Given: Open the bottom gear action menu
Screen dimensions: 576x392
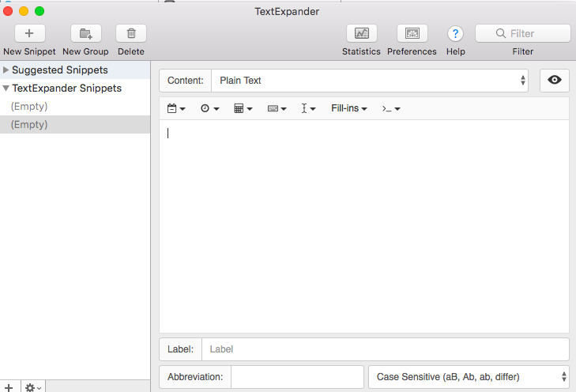Looking at the screenshot, I should [33, 387].
